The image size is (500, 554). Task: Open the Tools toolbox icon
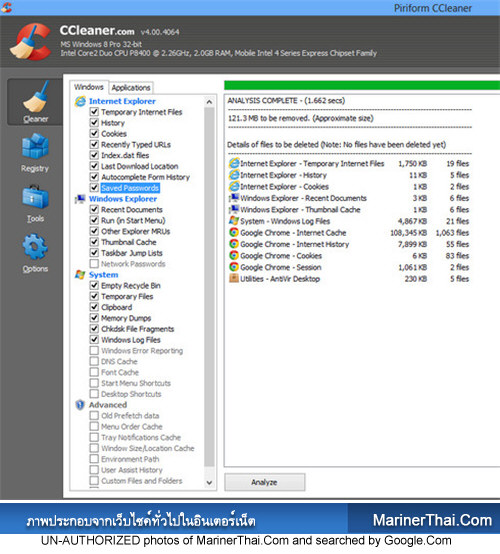pos(35,196)
